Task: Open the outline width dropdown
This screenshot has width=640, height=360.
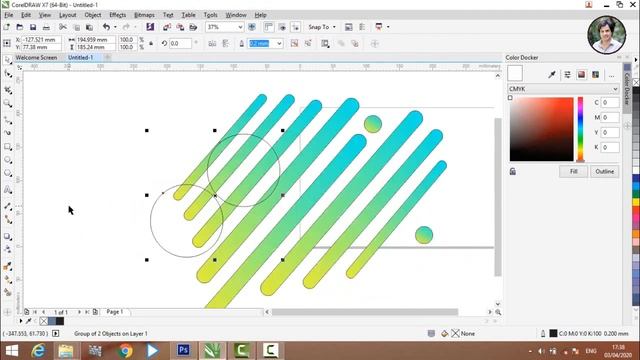Action: click(x=279, y=43)
